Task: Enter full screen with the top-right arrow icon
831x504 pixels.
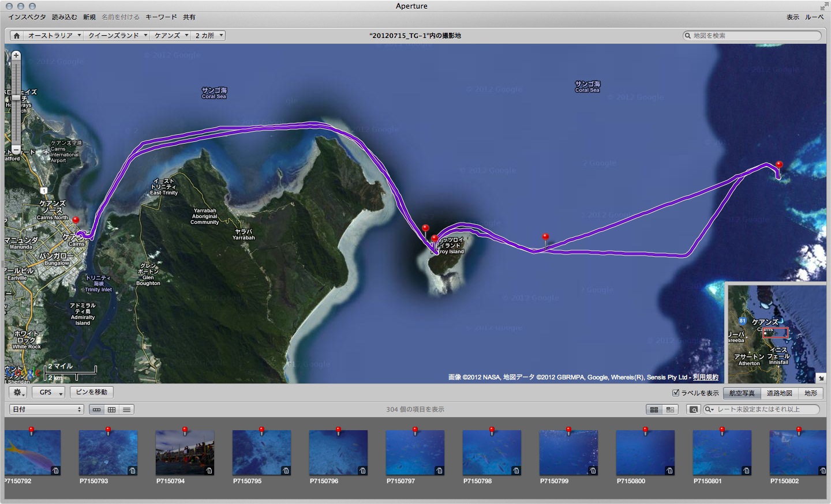Action: point(823,6)
